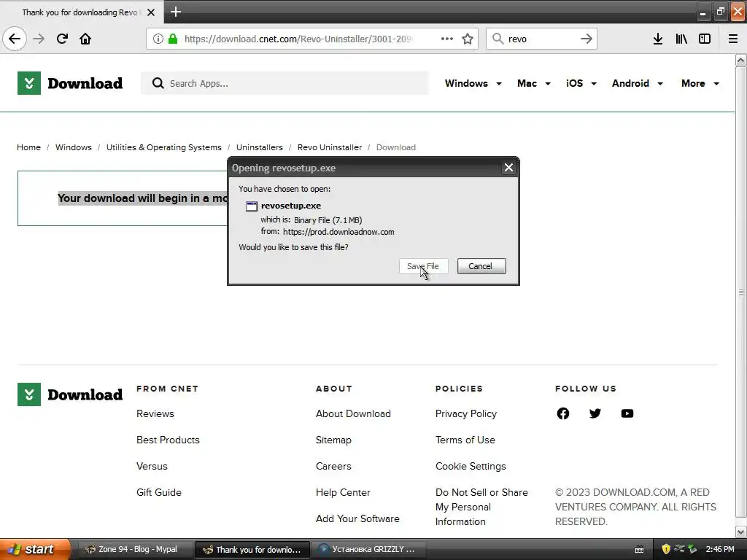Click the Windows start button
Screen dimensions: 747x560
35,549
